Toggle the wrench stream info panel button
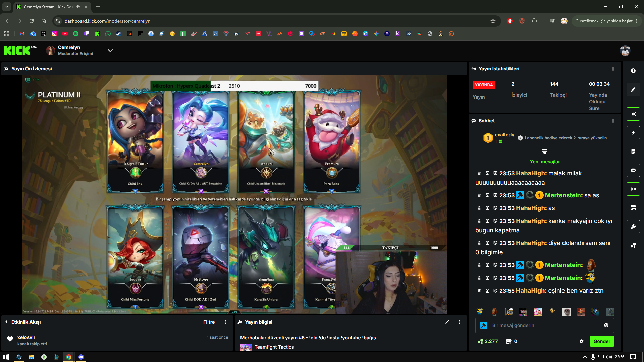Viewport: 644px width, 362px height. (x=633, y=227)
